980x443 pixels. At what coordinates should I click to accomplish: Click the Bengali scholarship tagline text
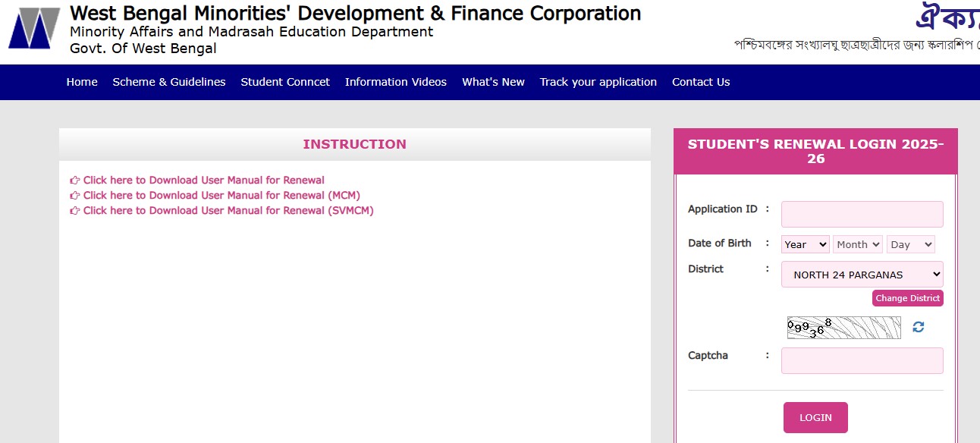point(856,45)
